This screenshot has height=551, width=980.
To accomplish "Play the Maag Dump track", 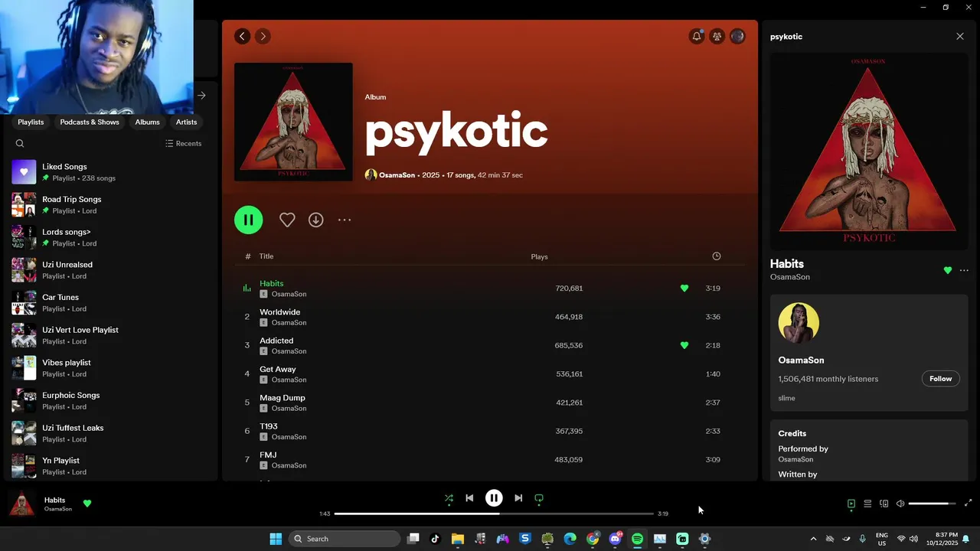I will tap(490, 403).
